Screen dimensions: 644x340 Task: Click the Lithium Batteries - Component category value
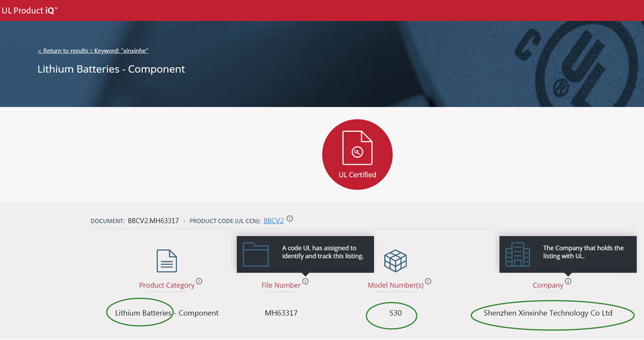(x=167, y=313)
